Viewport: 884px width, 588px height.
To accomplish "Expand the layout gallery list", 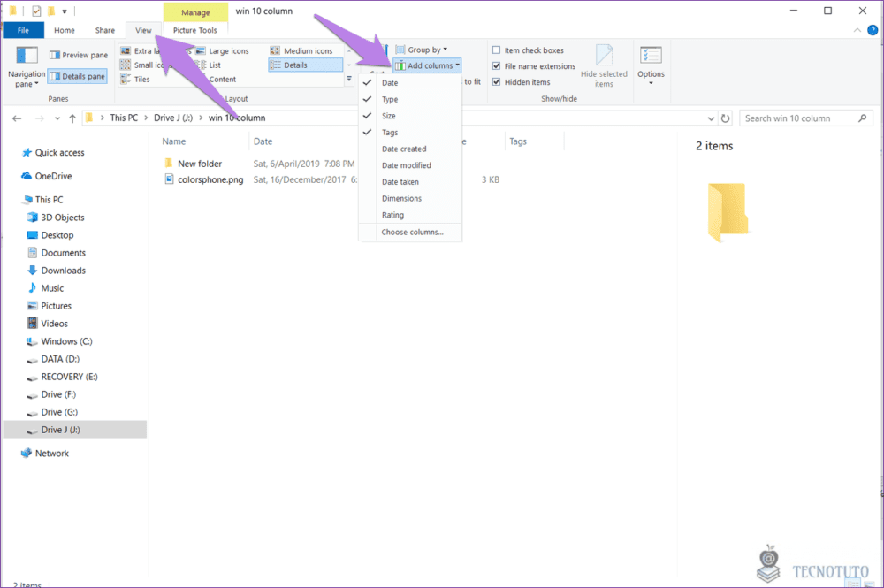I will coord(349,80).
